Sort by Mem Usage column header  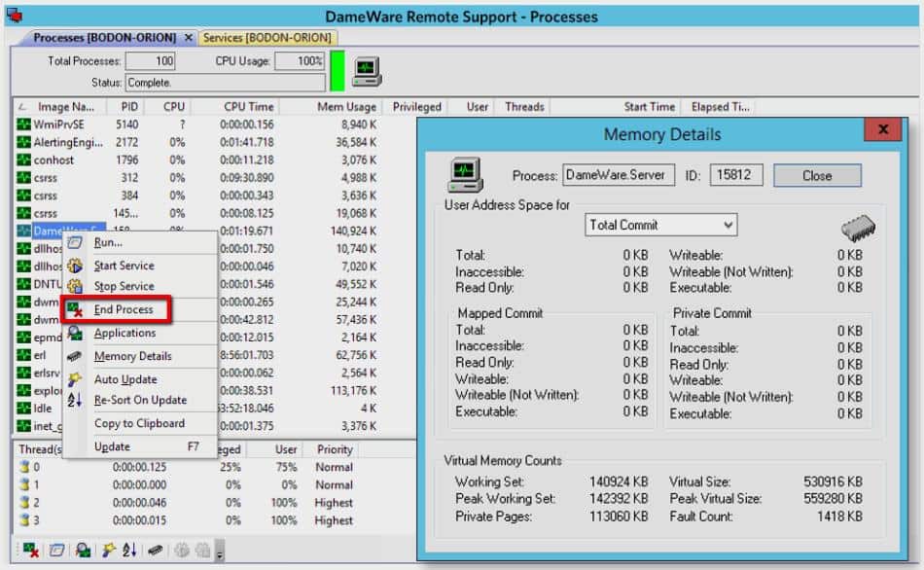331,107
